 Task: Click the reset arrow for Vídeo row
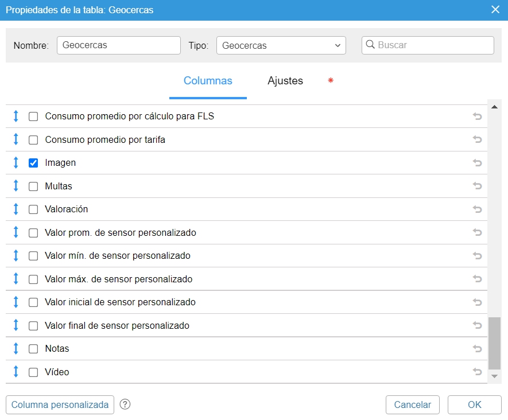(477, 372)
